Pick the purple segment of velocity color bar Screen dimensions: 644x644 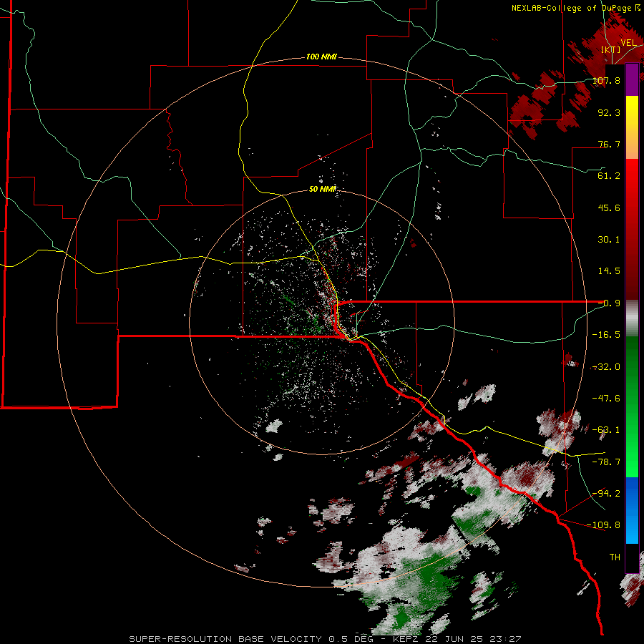coord(632,79)
